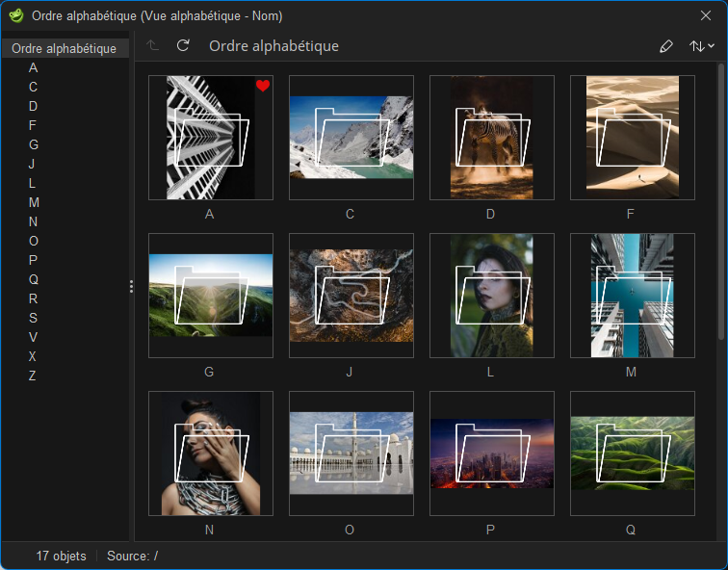Viewport: 728px width, 570px height.
Task: Select letter M in the sidebar
Action: click(34, 202)
